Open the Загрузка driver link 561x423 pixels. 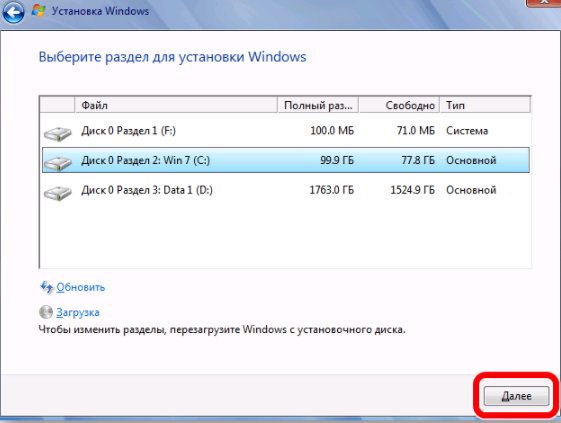[78, 312]
